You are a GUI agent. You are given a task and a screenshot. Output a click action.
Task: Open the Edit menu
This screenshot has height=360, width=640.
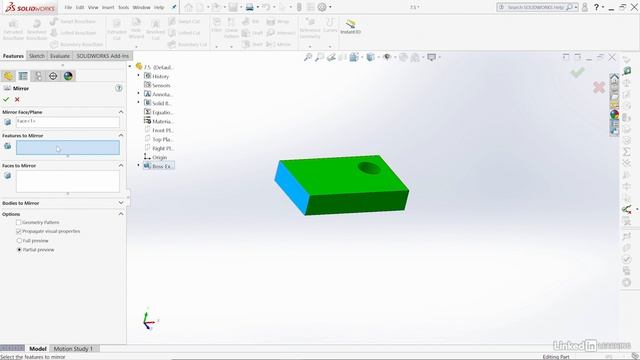[x=80, y=7]
